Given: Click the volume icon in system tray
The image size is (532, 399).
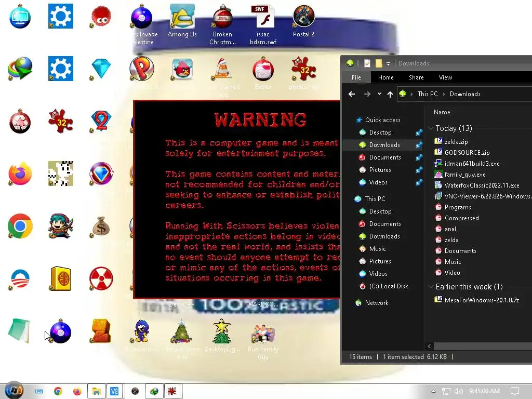Looking at the screenshot, I should click(x=458, y=391).
